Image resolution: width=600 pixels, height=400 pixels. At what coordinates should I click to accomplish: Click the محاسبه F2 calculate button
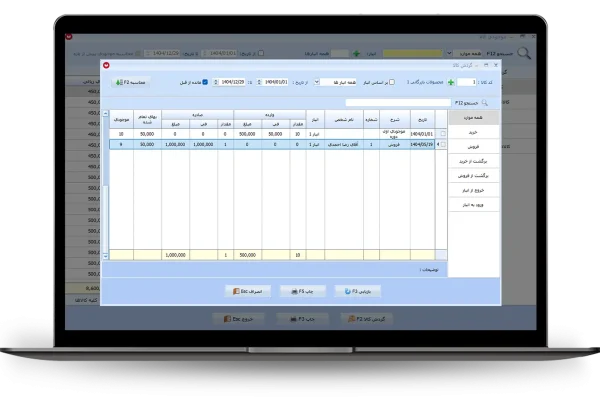coord(131,83)
